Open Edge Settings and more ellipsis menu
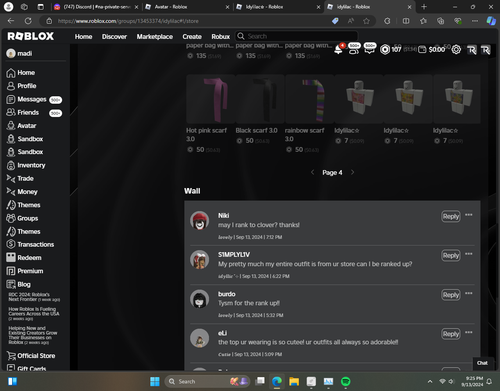The image size is (500, 391). [475, 21]
